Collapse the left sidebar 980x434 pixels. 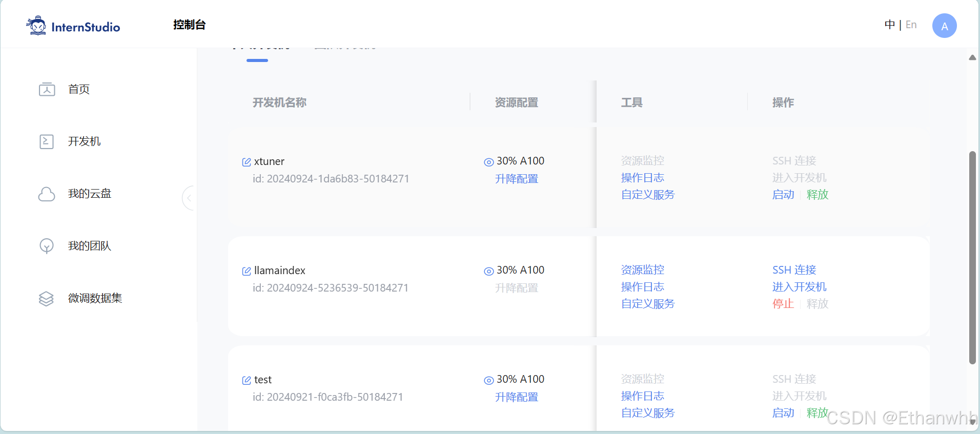[189, 198]
